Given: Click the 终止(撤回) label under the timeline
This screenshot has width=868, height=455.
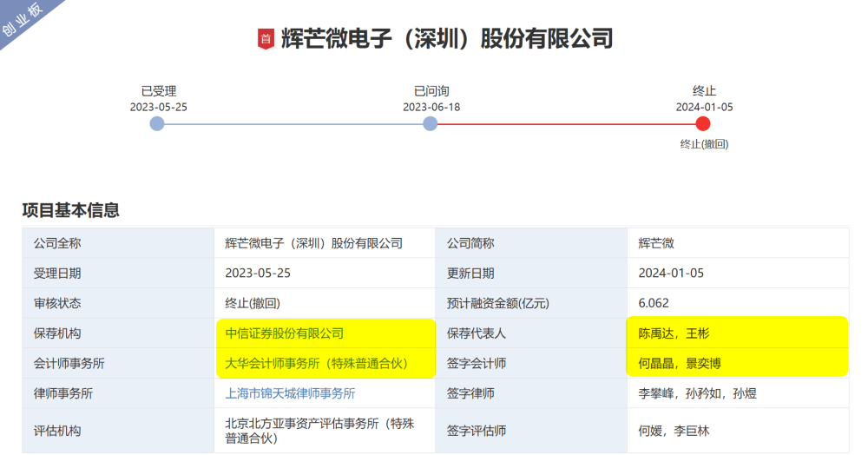Looking at the screenshot, I should (704, 144).
